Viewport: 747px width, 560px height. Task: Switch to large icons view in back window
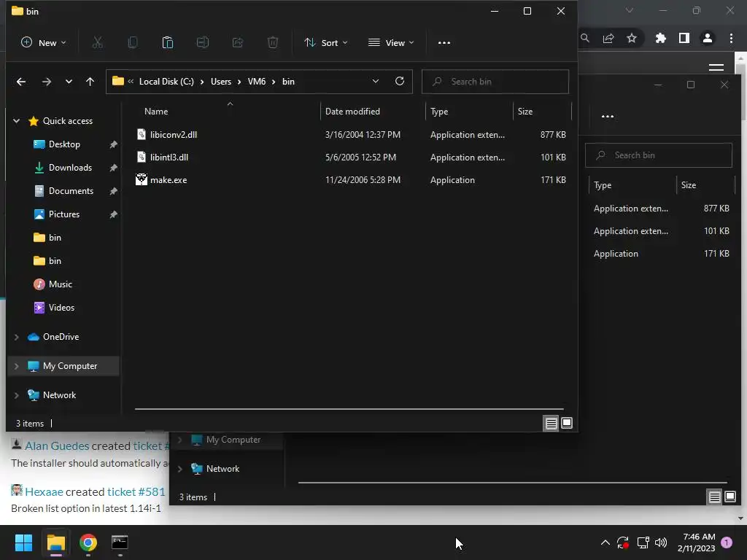pos(730,497)
